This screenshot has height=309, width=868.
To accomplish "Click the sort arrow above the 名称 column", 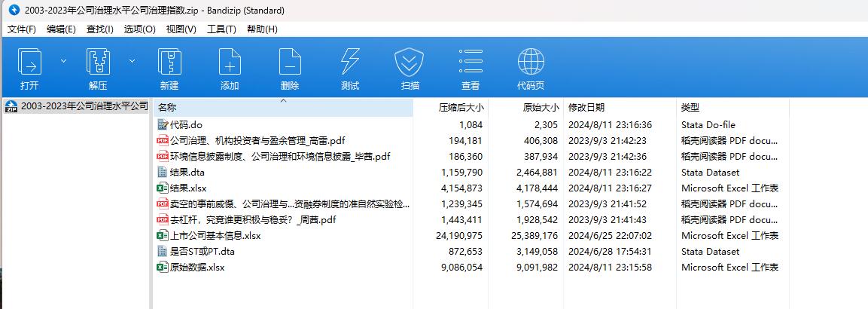I will pos(283,101).
